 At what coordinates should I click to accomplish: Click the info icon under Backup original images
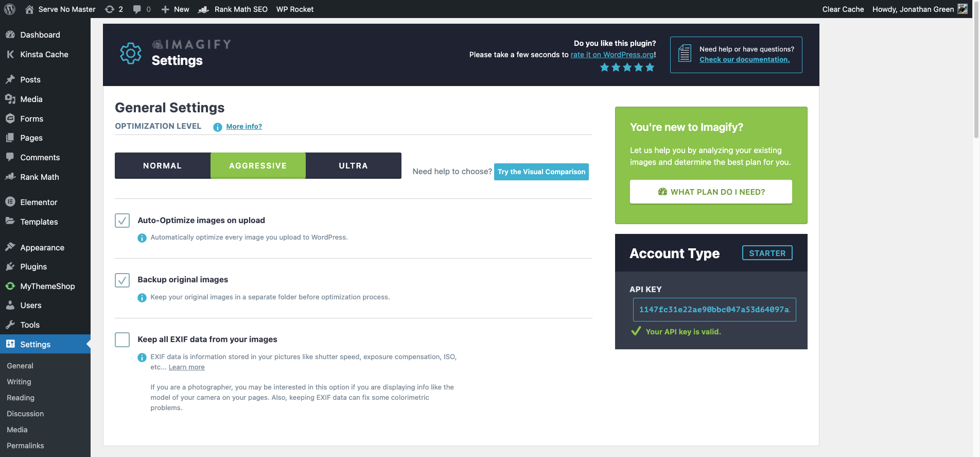(142, 298)
